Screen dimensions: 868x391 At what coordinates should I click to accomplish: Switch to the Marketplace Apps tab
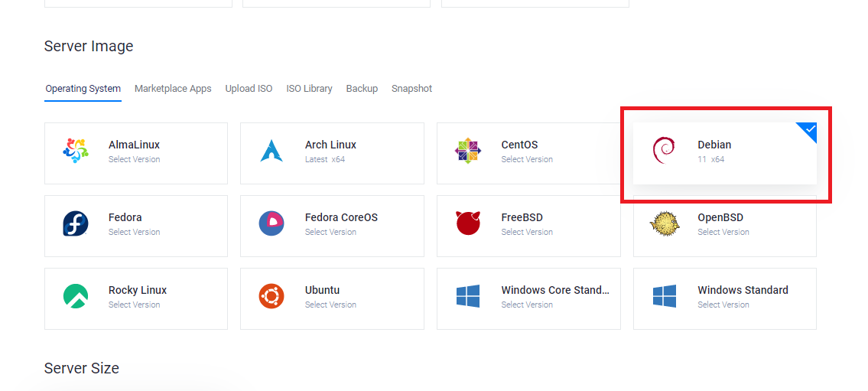tap(173, 89)
